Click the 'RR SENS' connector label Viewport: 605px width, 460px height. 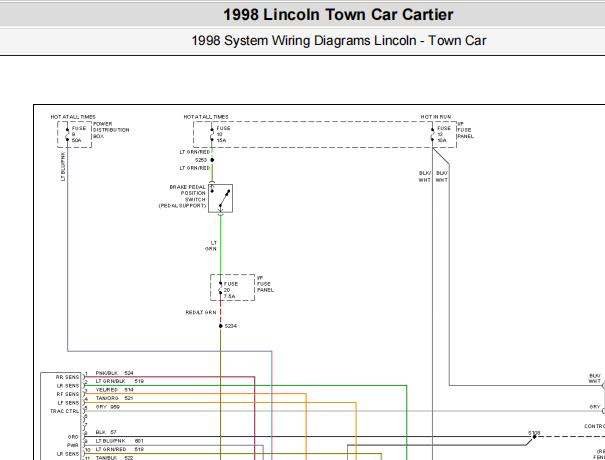tap(68, 377)
